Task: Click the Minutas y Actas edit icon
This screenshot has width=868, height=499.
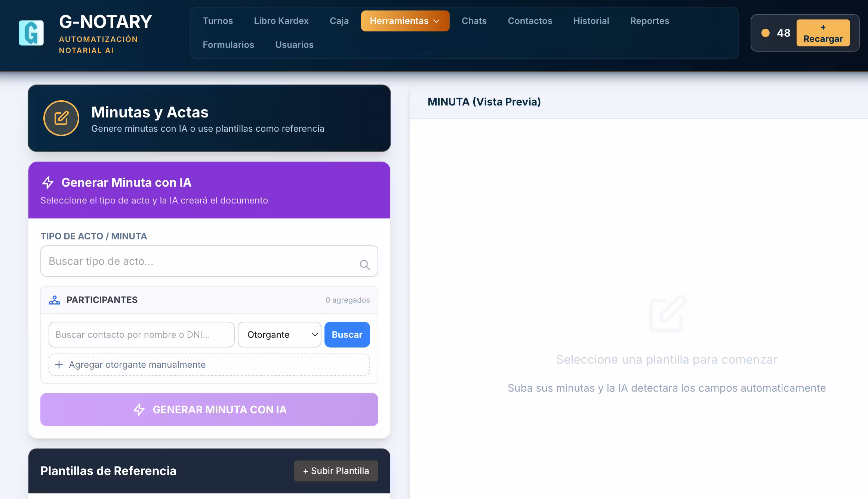Action: coord(61,118)
